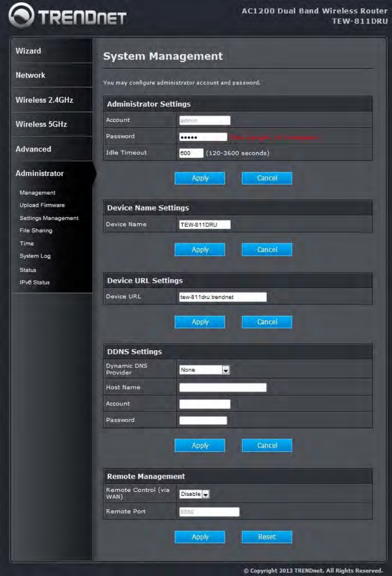The height and width of the screenshot is (576, 392).
Task: Select the Administrator menu
Action: (40, 174)
